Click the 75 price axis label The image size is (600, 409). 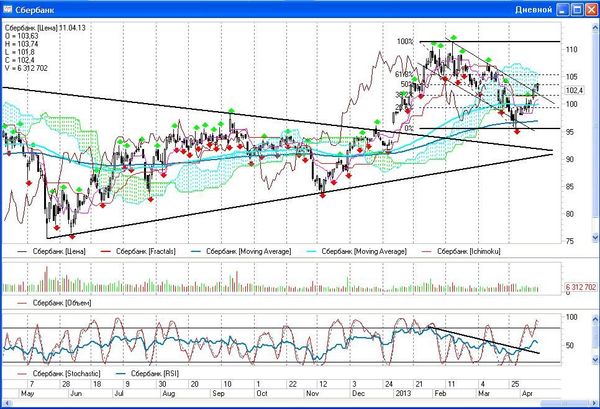coord(570,241)
